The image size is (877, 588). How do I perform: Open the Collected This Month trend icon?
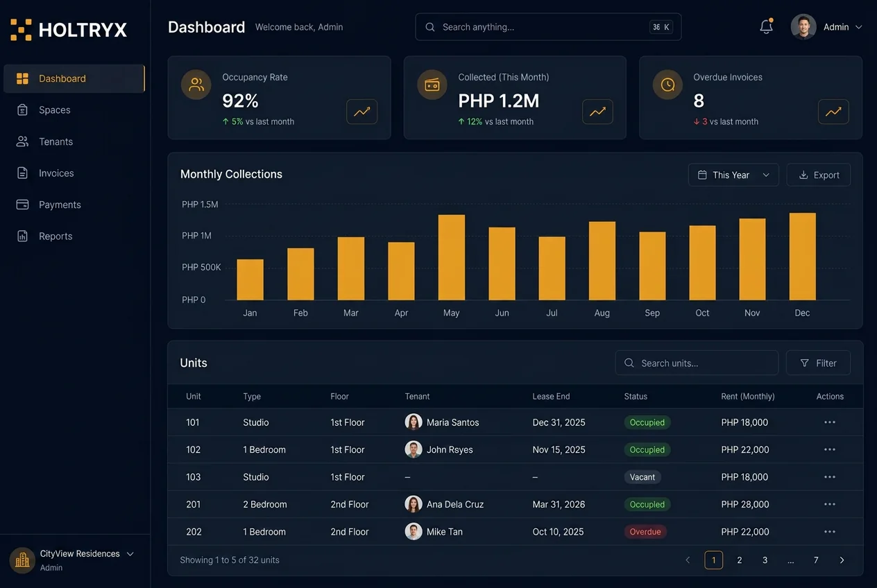click(x=597, y=112)
